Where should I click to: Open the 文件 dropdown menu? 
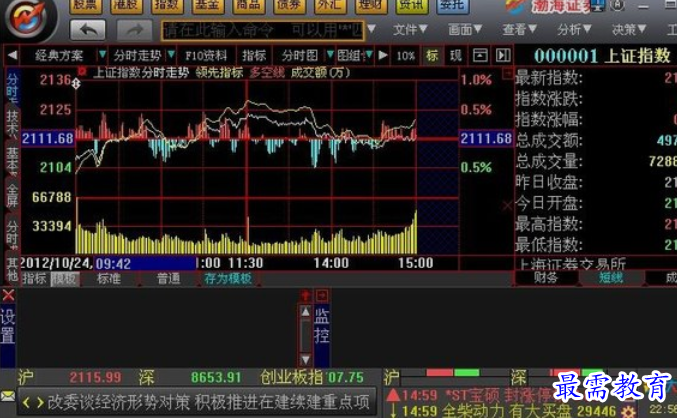(410, 29)
